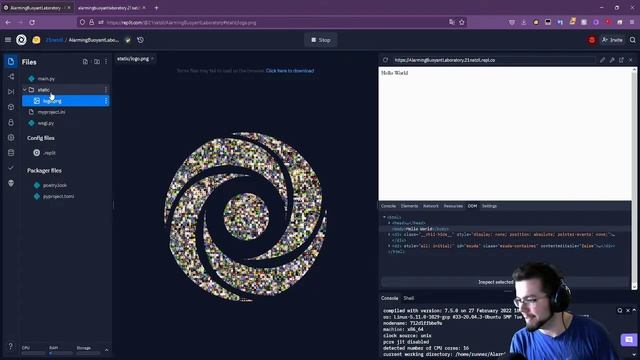Click the logo image preview
The width and height of the screenshot is (640, 360).
pyautogui.click(x=245, y=216)
